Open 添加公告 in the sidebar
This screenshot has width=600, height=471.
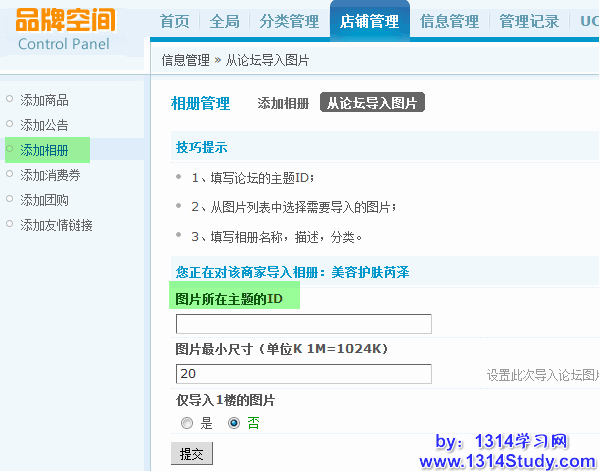(x=45, y=125)
